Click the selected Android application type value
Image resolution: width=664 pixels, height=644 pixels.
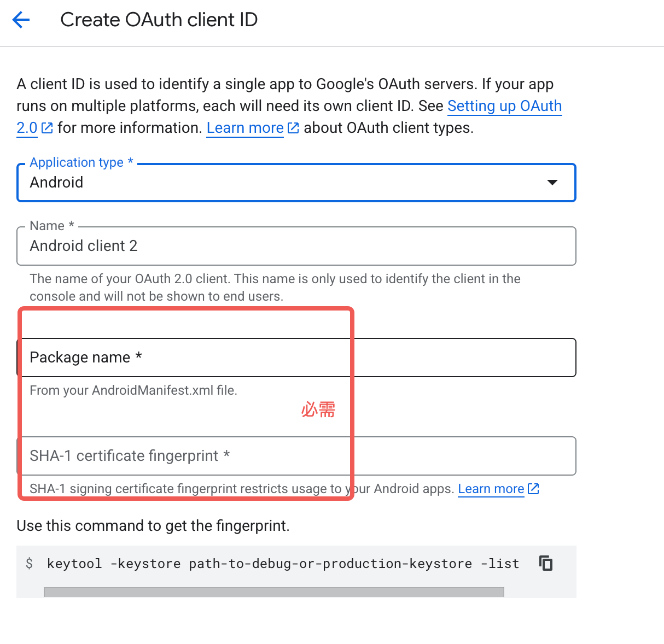coord(57,183)
